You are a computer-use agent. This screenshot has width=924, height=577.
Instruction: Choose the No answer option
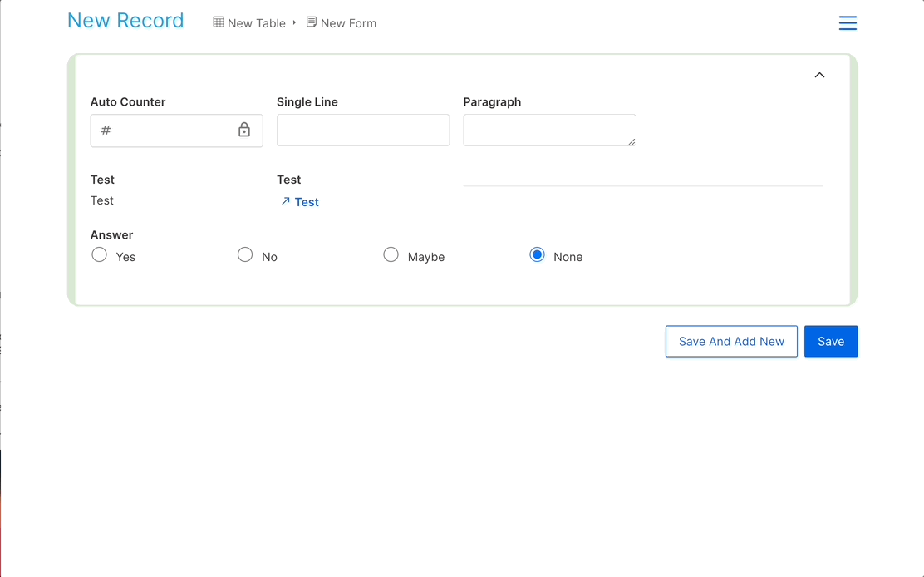coord(245,255)
